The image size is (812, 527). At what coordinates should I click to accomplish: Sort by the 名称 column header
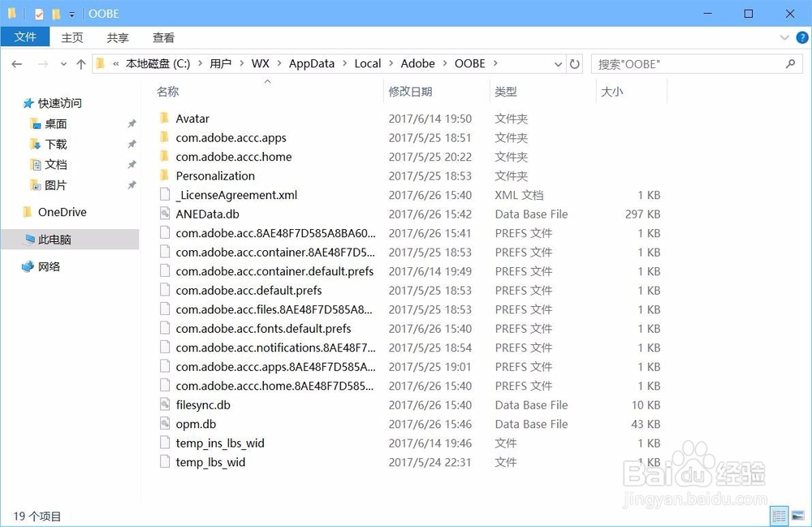[x=167, y=92]
